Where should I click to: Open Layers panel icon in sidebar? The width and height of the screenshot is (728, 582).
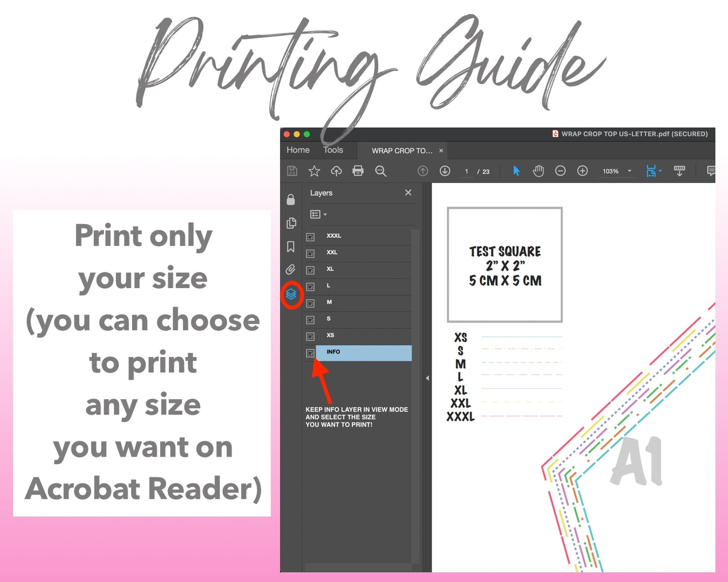pyautogui.click(x=291, y=294)
